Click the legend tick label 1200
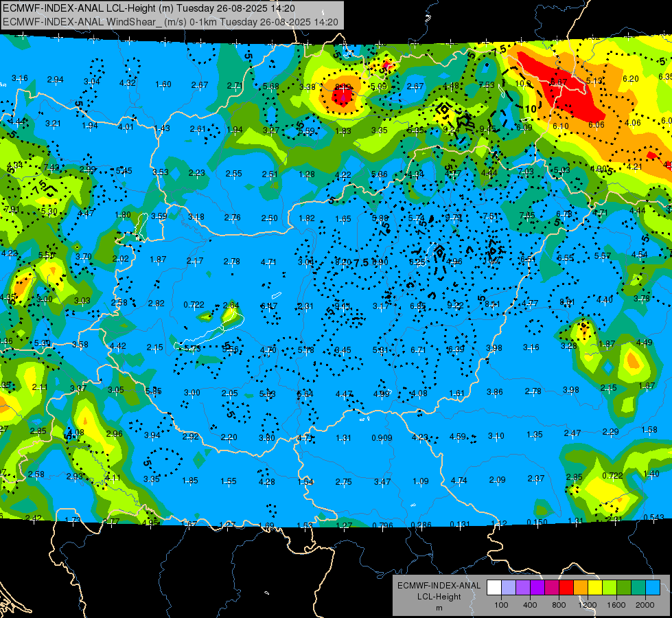The width and height of the screenshot is (672, 618). tap(587, 605)
